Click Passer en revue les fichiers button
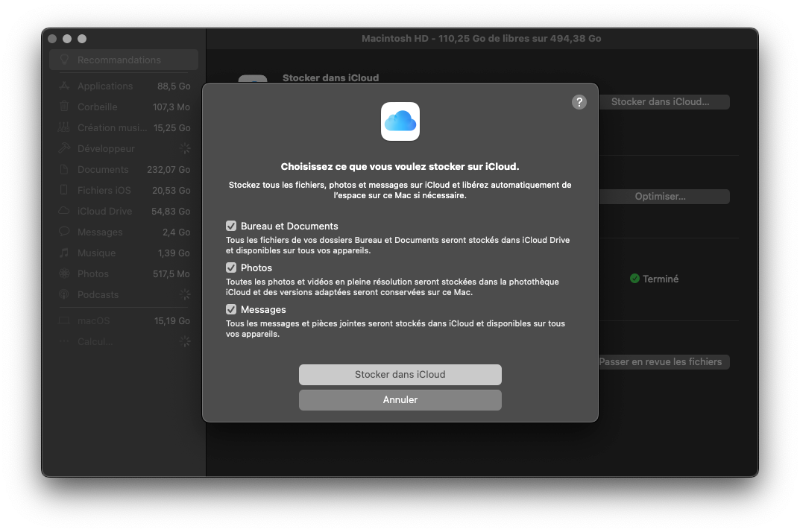Screen dimensions: 800x532 (x=664, y=361)
